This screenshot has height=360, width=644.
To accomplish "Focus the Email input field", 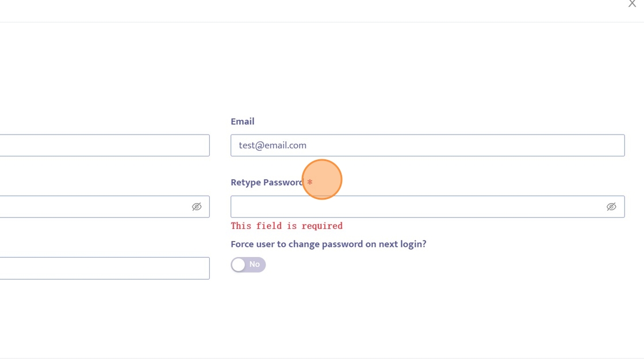I will point(427,145).
